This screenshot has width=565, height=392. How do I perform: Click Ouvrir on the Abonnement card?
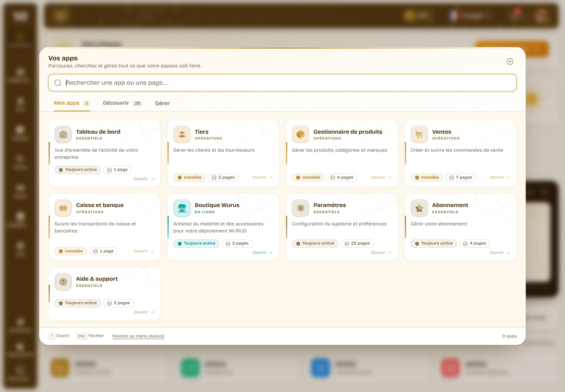coord(500,252)
